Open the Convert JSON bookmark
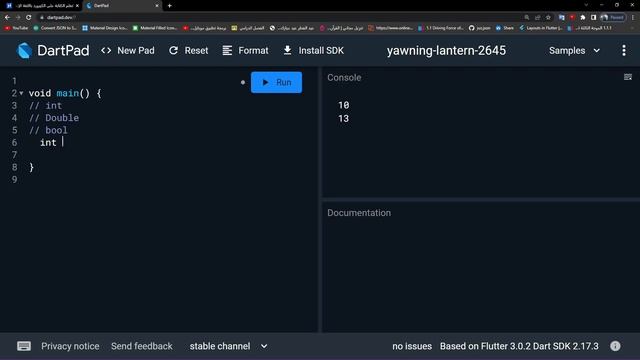Screen dimensions: 640x360 coord(55,28)
